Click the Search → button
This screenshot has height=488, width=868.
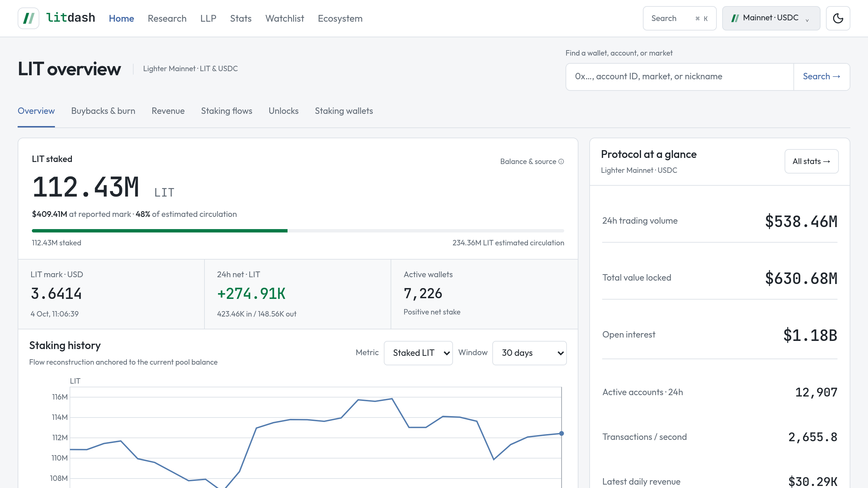[x=822, y=77]
